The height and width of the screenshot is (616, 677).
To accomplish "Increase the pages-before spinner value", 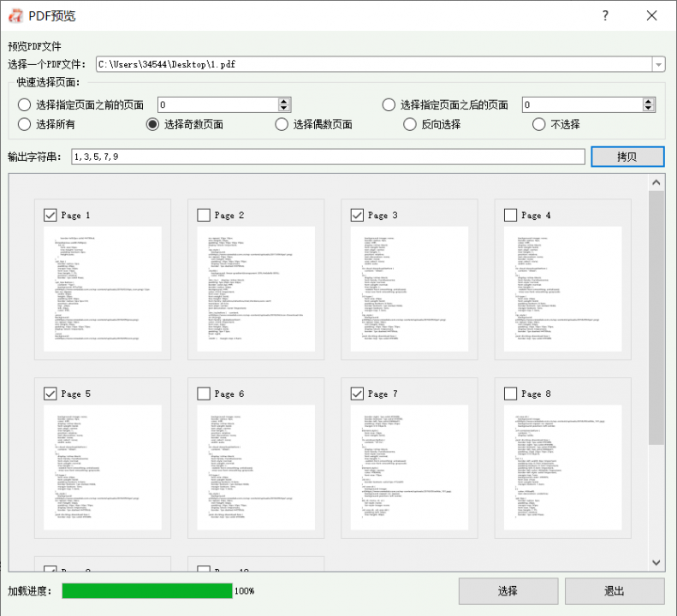I will point(283,102).
